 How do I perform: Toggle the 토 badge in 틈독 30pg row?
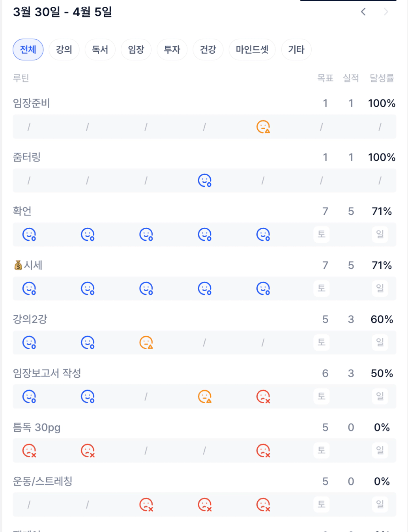click(322, 450)
